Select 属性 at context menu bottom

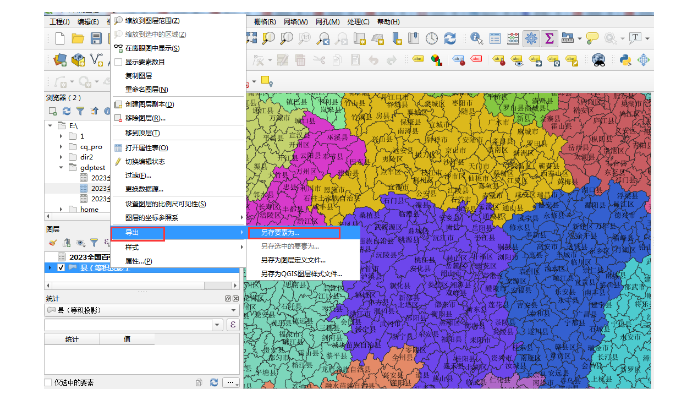pos(178,261)
